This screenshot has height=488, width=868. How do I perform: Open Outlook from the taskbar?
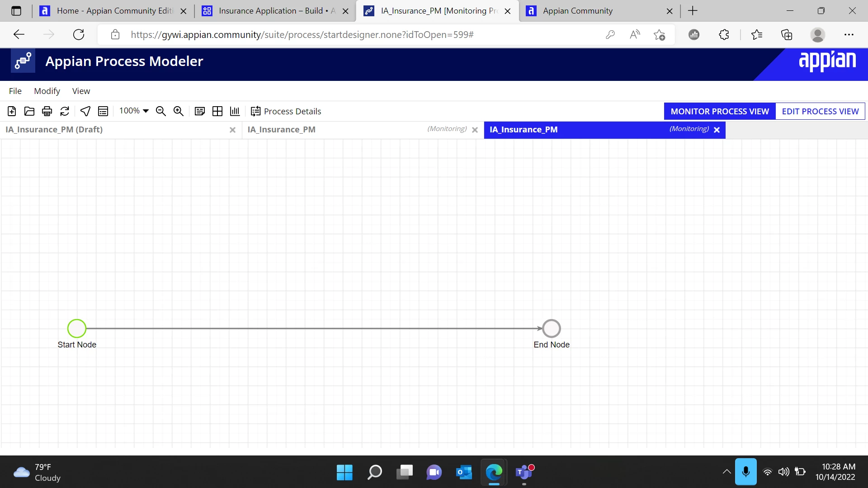pyautogui.click(x=464, y=473)
